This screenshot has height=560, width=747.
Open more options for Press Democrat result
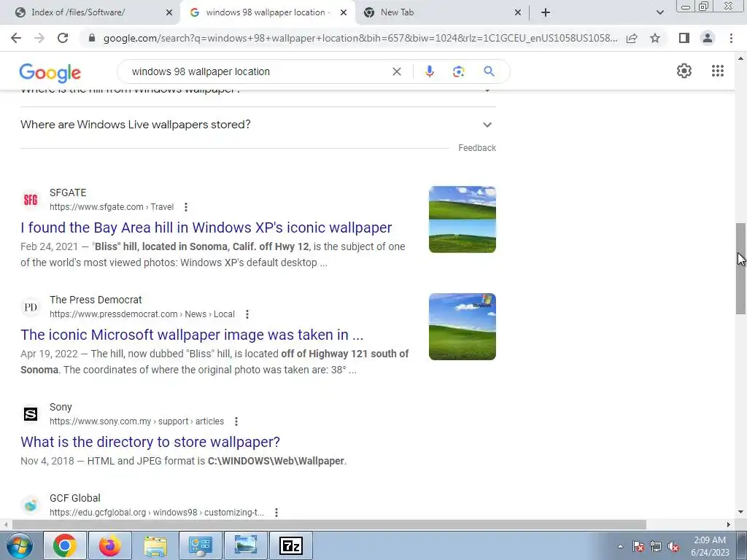pos(247,314)
